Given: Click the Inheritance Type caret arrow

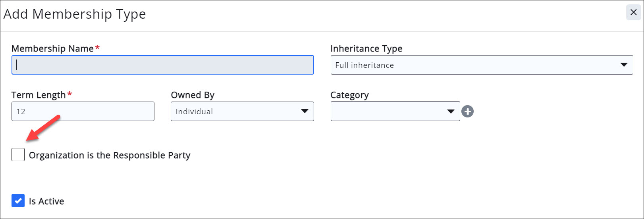Looking at the screenshot, I should (x=624, y=65).
